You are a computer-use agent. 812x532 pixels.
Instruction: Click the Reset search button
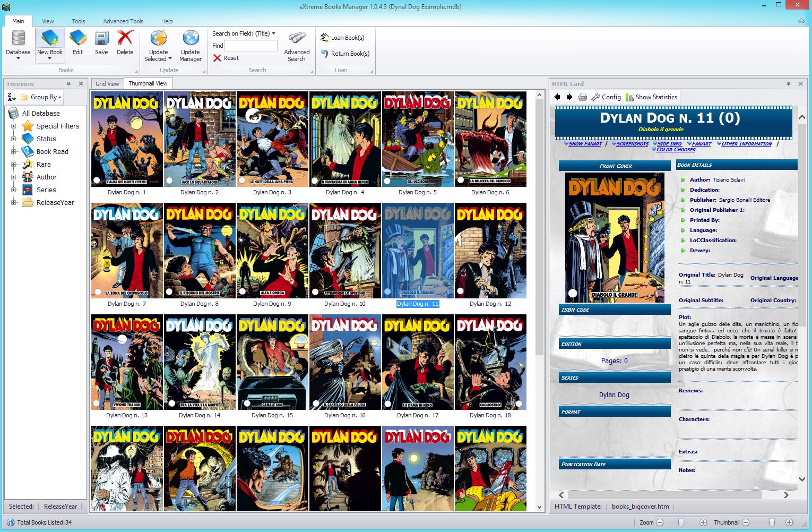226,58
